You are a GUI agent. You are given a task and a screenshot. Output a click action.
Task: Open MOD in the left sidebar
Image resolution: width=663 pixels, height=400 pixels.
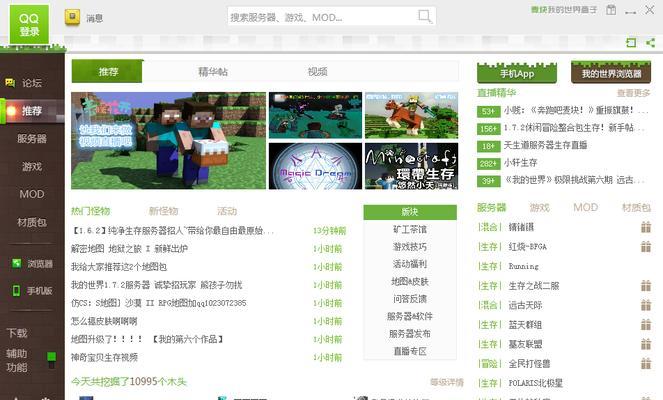point(32,194)
